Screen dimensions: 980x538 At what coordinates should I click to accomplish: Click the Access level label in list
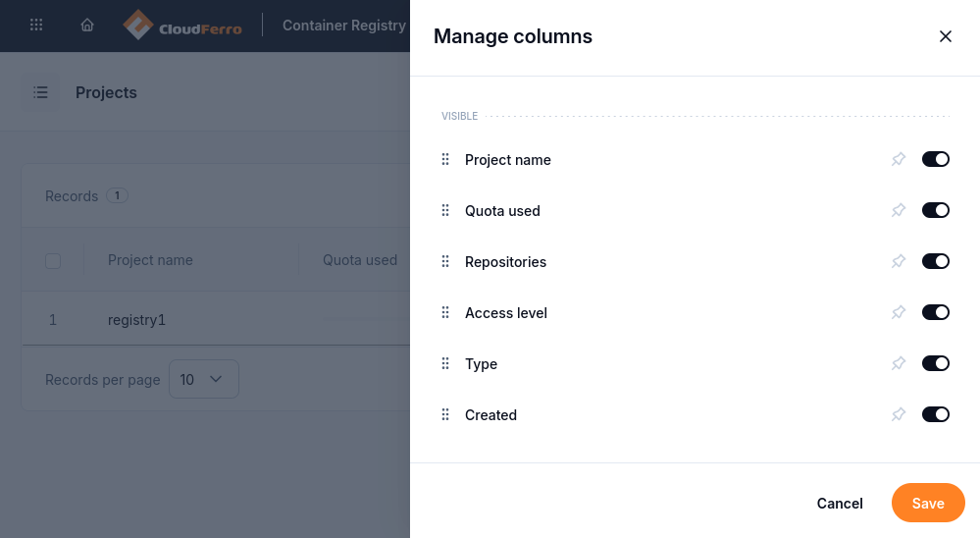tap(506, 313)
